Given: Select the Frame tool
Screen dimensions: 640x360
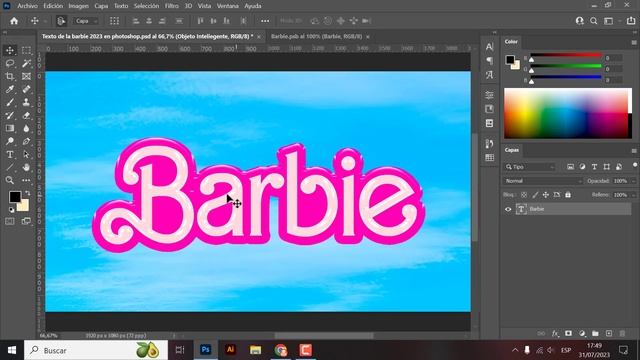Looking at the screenshot, I should [26, 76].
